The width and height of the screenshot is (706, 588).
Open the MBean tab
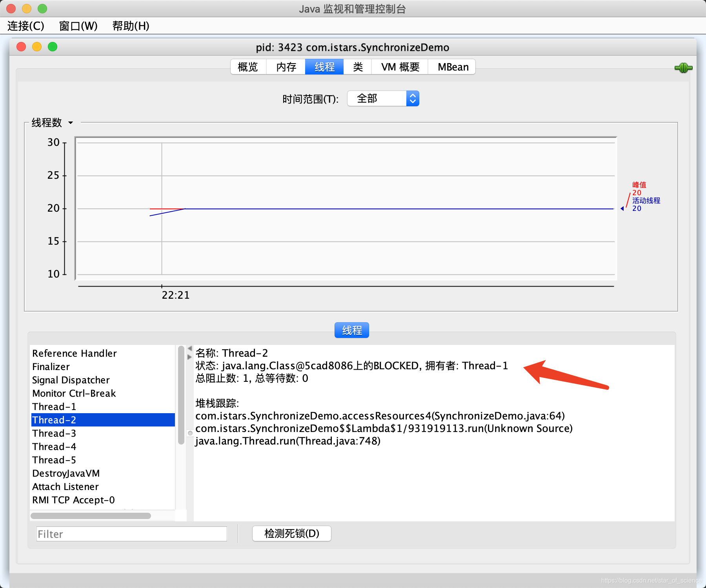pos(453,67)
